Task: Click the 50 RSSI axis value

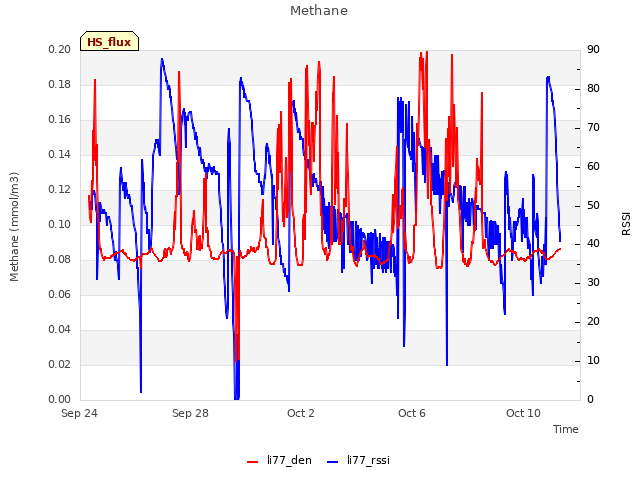Action: [x=593, y=205]
